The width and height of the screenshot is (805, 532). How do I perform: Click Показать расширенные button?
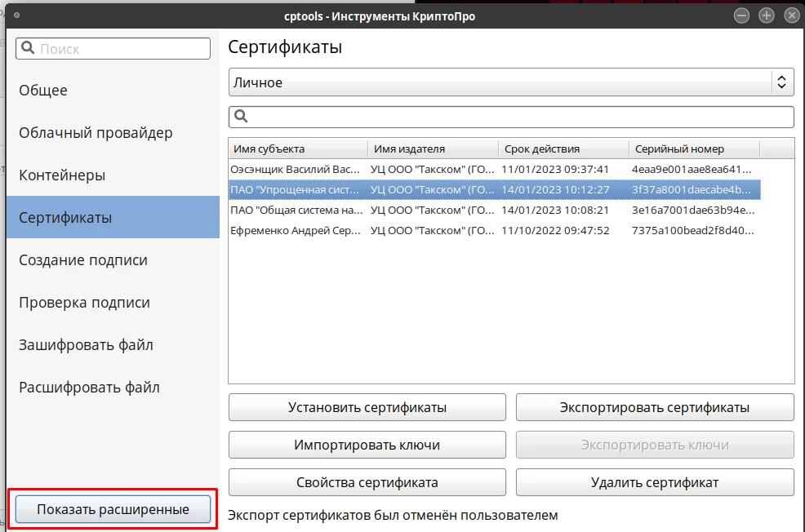click(x=113, y=509)
